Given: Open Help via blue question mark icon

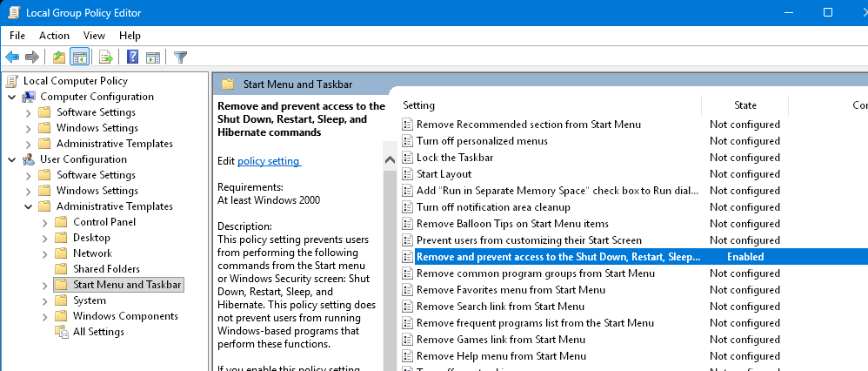Looking at the screenshot, I should [133, 57].
